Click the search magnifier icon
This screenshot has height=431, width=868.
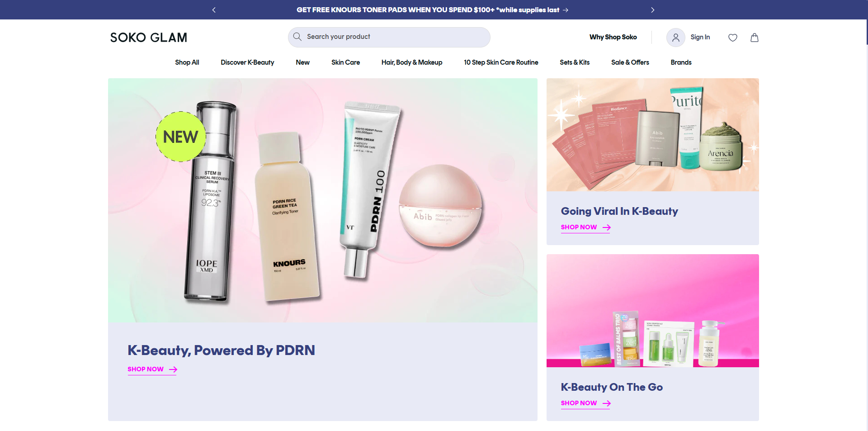pyautogui.click(x=297, y=37)
